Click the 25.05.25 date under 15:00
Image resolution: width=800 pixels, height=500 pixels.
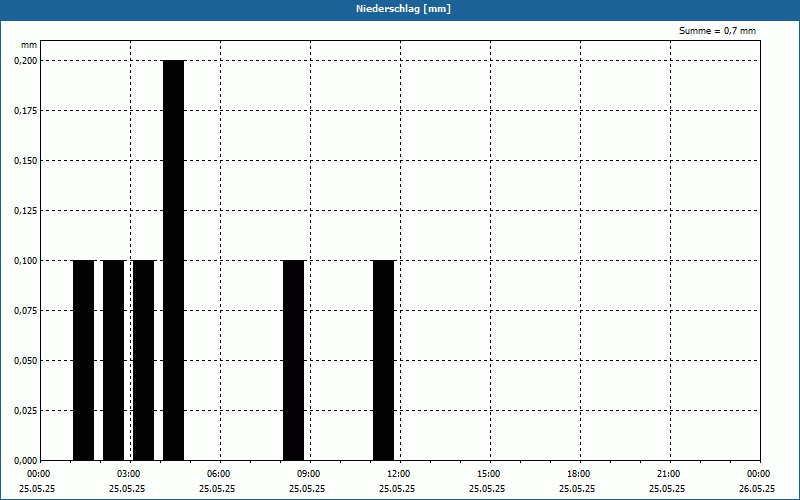point(487,488)
